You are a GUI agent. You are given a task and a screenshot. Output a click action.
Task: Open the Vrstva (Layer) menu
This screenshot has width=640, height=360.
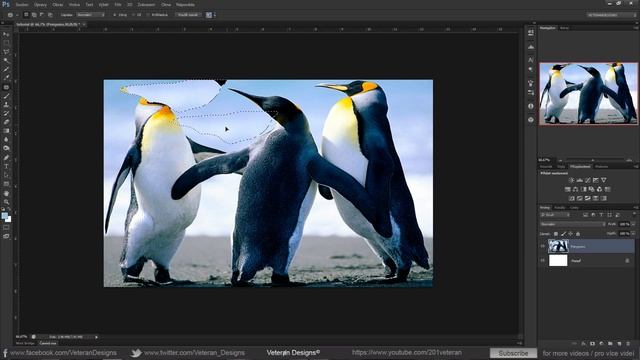point(74,4)
